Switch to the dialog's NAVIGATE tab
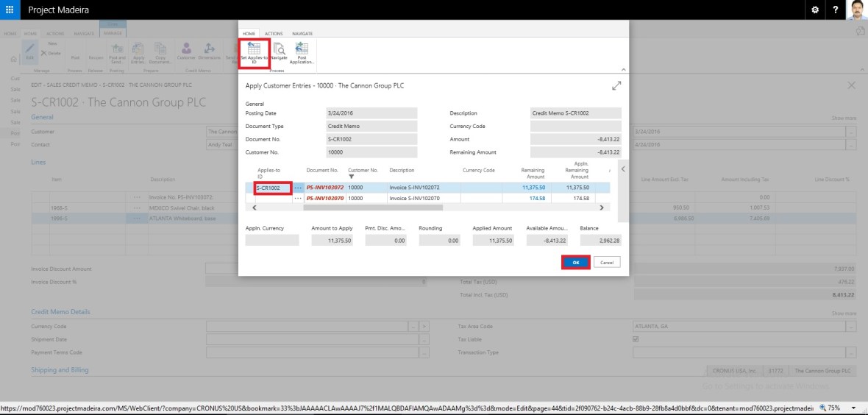Viewport: 868px width, 415px height. (x=302, y=34)
